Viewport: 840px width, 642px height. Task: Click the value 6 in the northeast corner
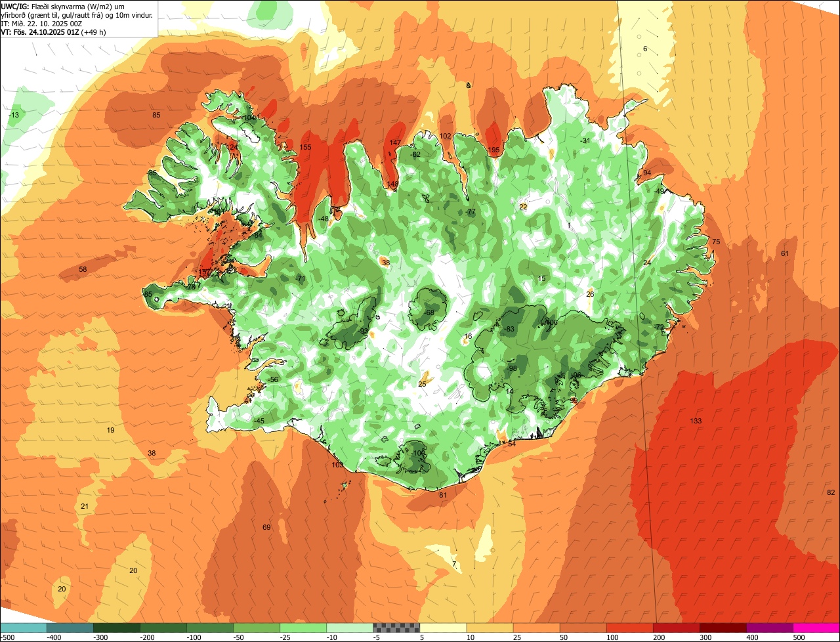tap(645, 49)
